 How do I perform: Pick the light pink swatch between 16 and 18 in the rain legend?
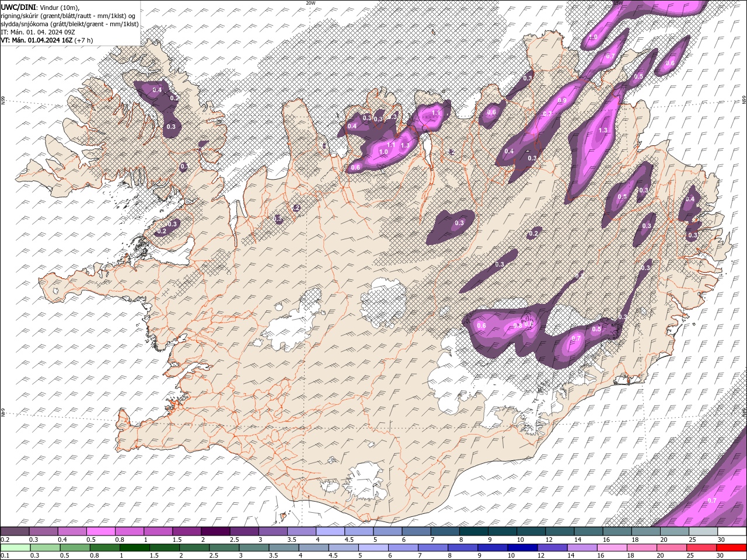pos(612,548)
